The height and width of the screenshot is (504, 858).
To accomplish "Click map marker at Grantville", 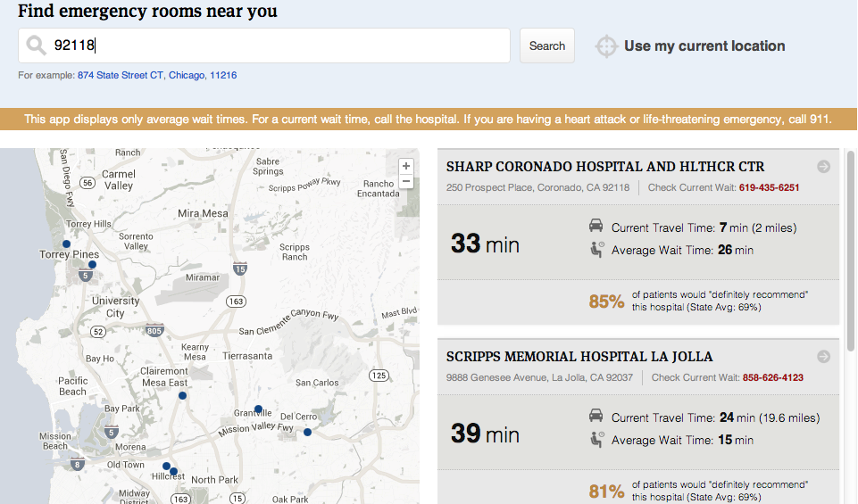I will pos(259,409).
